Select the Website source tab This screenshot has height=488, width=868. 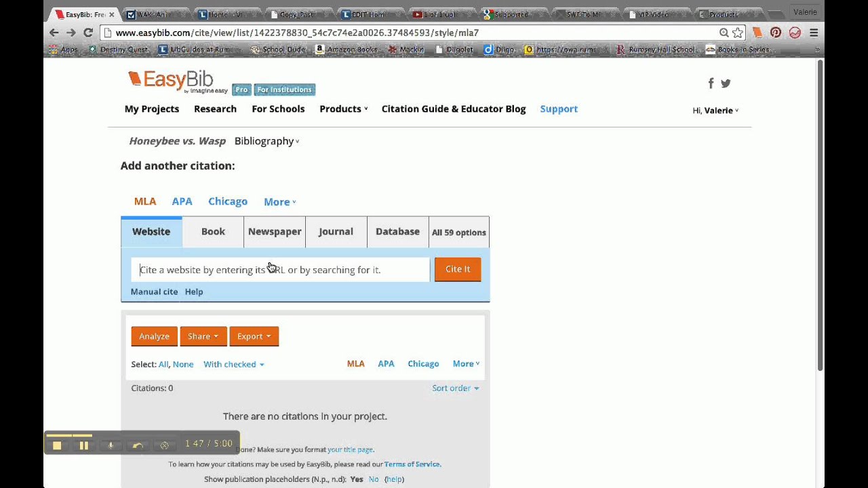tap(151, 232)
